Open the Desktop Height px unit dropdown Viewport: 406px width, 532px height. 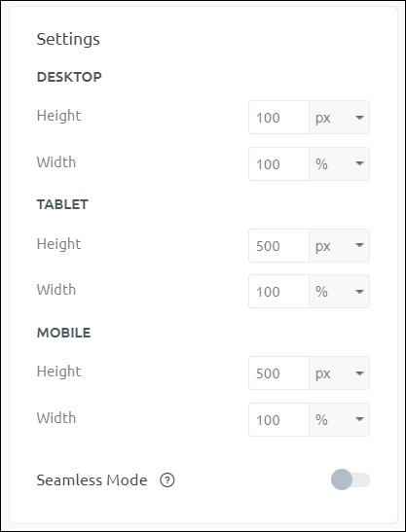(x=339, y=118)
